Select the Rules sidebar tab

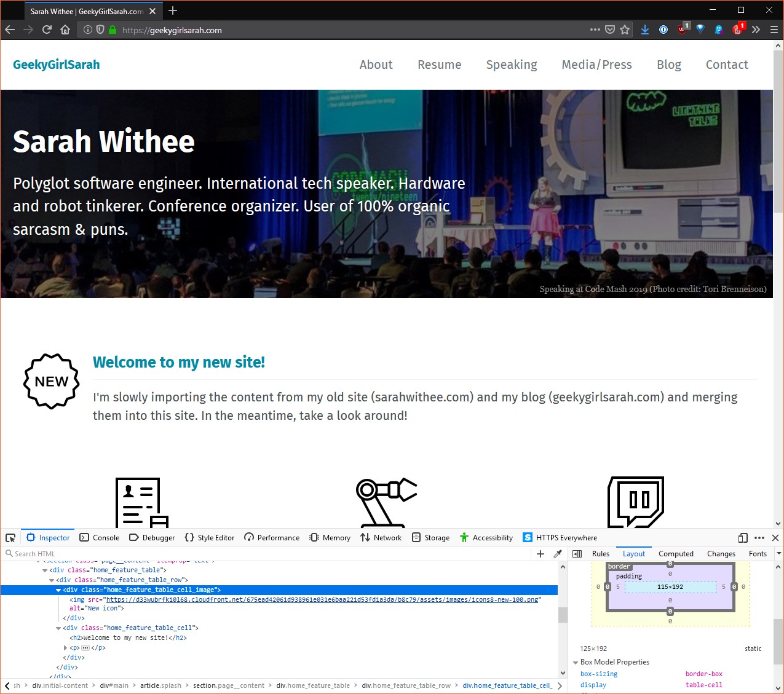tap(601, 554)
